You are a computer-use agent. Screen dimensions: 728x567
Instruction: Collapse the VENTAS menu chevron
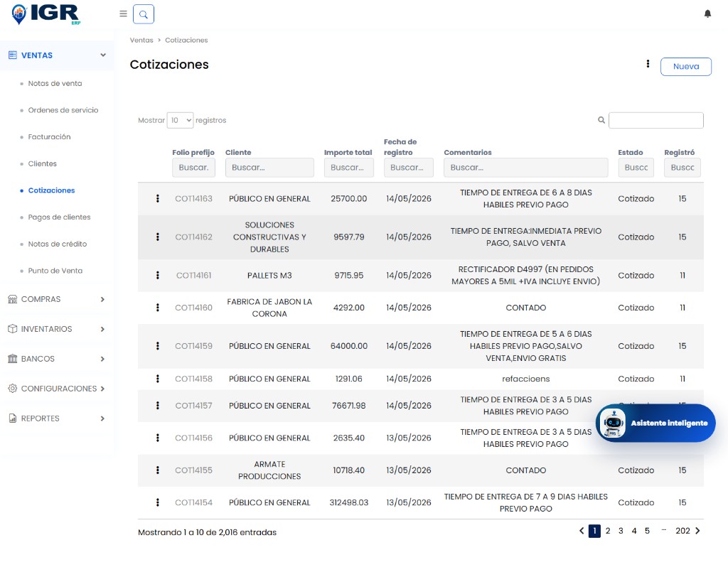click(103, 55)
